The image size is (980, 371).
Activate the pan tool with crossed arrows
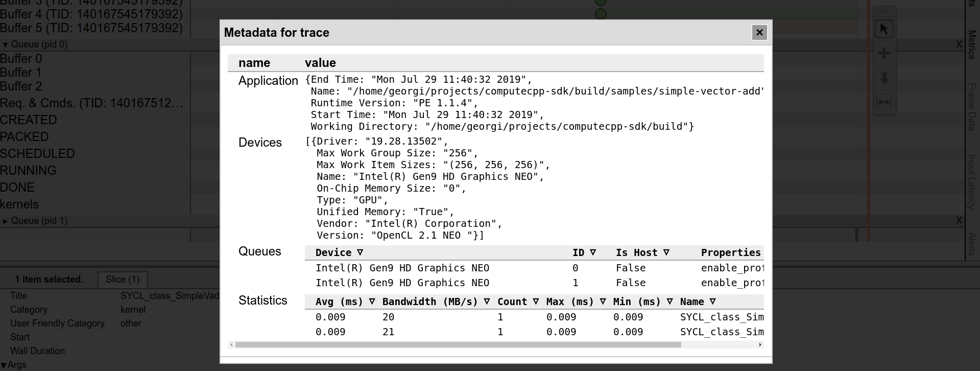coord(884,53)
